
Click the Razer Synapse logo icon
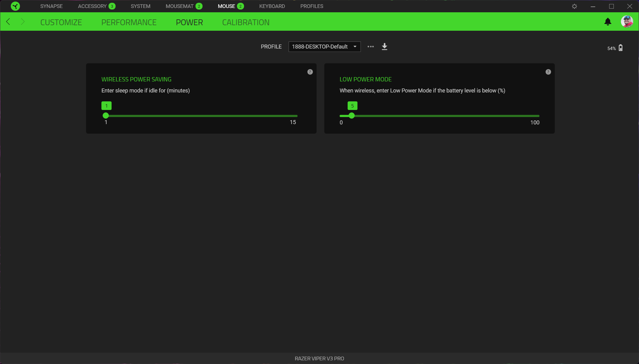coord(15,6)
